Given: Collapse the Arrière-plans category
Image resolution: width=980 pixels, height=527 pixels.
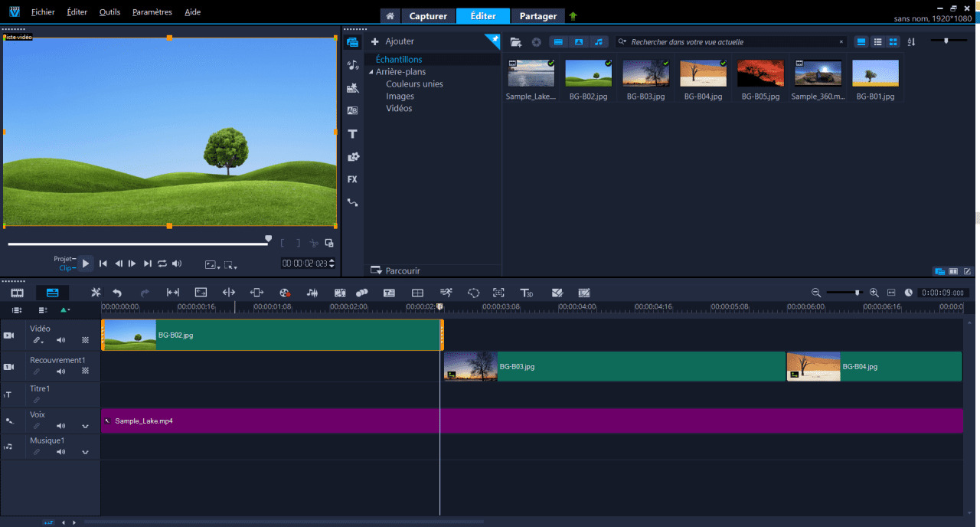Looking at the screenshot, I should coord(370,71).
